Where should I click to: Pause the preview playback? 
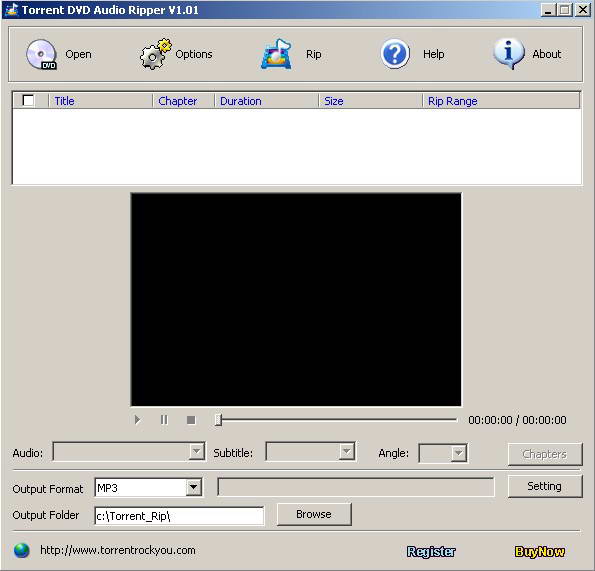pyautogui.click(x=164, y=420)
